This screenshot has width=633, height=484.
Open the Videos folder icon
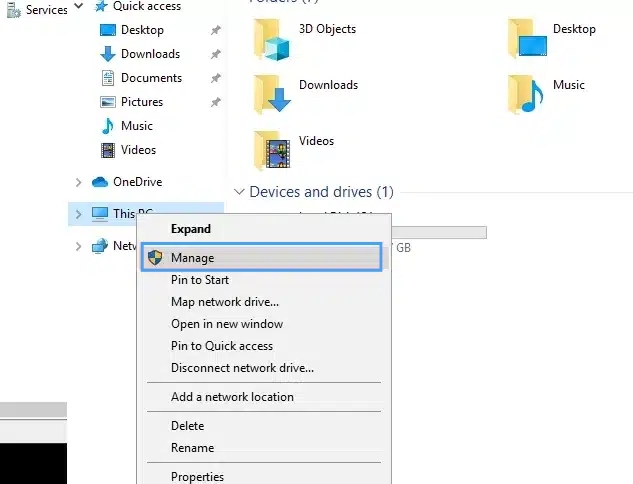[x=272, y=150]
